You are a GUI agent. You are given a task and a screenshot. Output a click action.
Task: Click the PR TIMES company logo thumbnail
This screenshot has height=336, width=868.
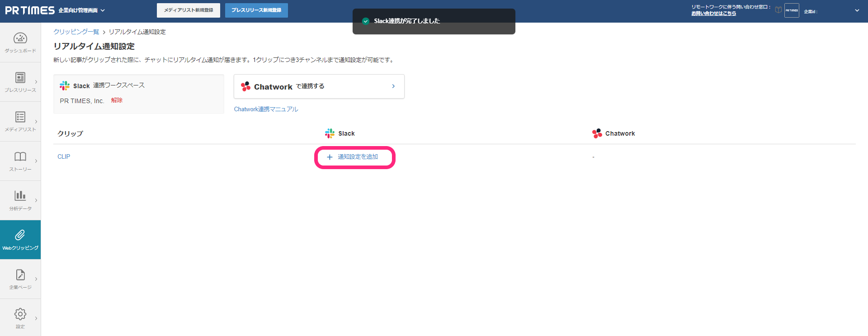point(792,10)
